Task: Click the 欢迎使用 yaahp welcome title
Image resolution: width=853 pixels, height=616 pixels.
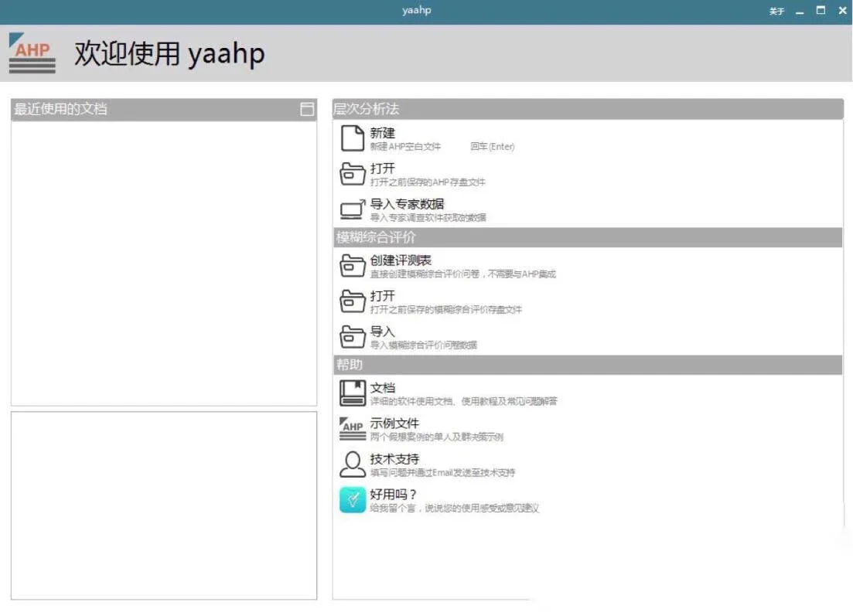Action: tap(168, 53)
